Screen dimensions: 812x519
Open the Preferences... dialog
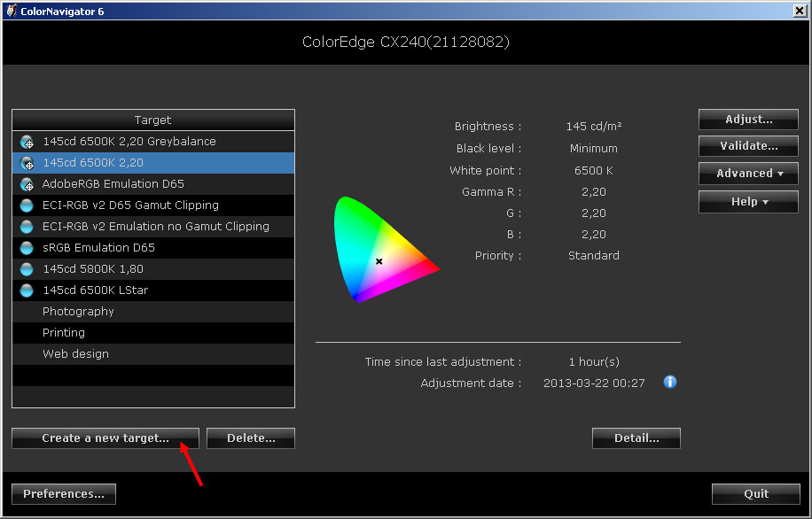click(64, 493)
